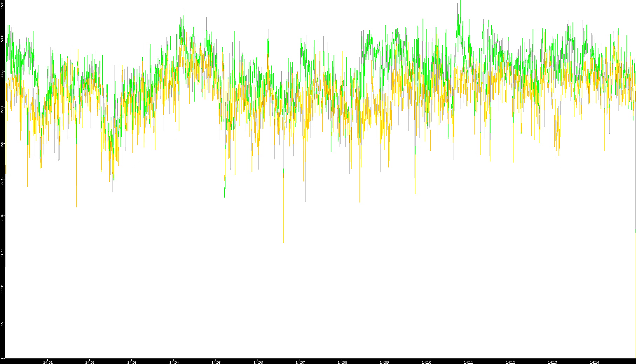Select the 14:02 time marker
The width and height of the screenshot is (636, 364).
click(90, 362)
